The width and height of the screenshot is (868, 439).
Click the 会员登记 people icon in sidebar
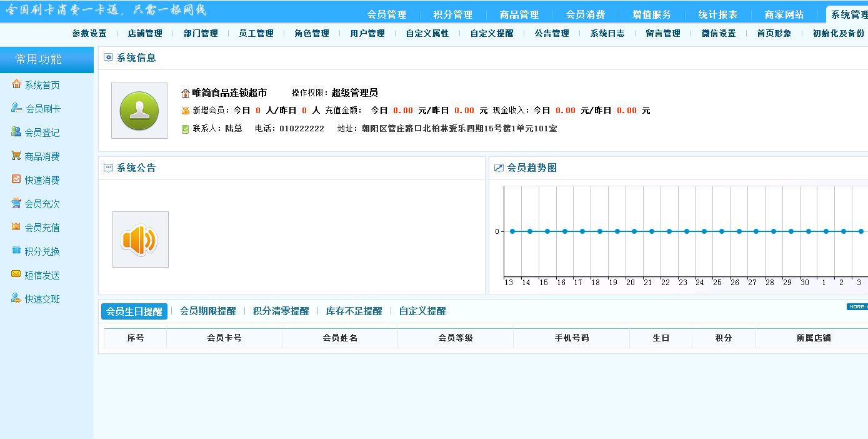16,132
